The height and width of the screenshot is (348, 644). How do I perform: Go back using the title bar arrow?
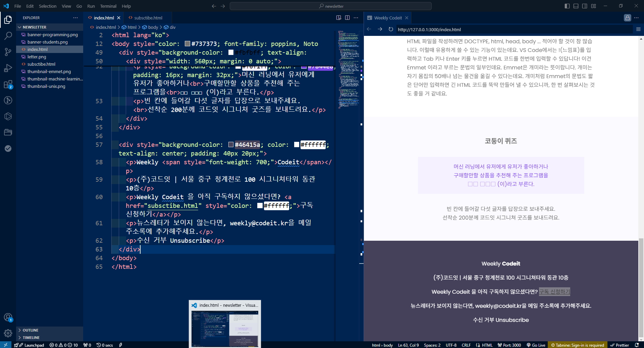tap(214, 6)
